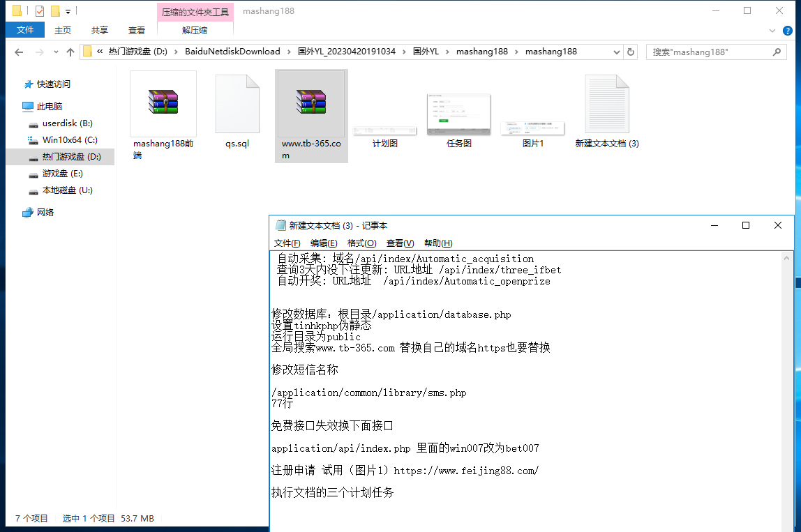Open Notepad's 编辑(E) menu
The width and height of the screenshot is (801, 532).
pyautogui.click(x=324, y=243)
